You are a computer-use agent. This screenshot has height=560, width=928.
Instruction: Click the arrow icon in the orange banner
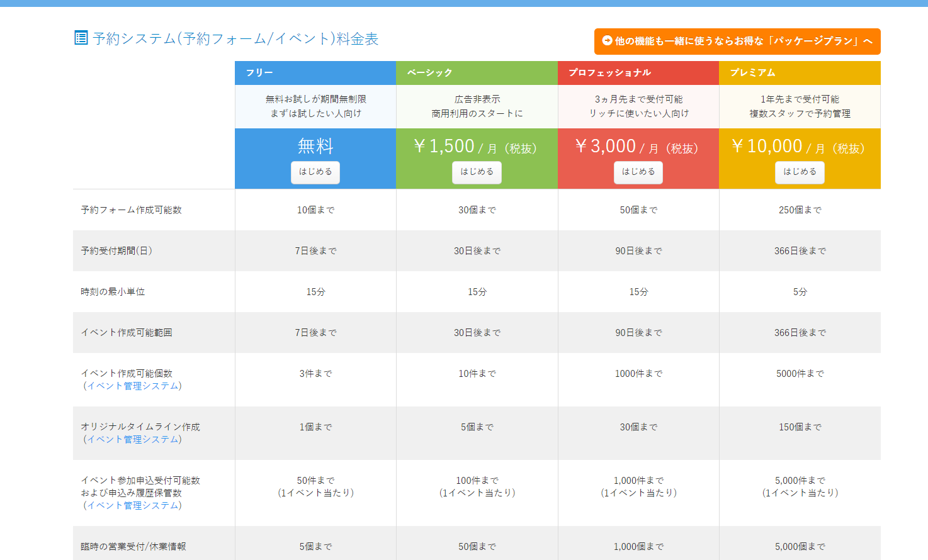point(606,42)
